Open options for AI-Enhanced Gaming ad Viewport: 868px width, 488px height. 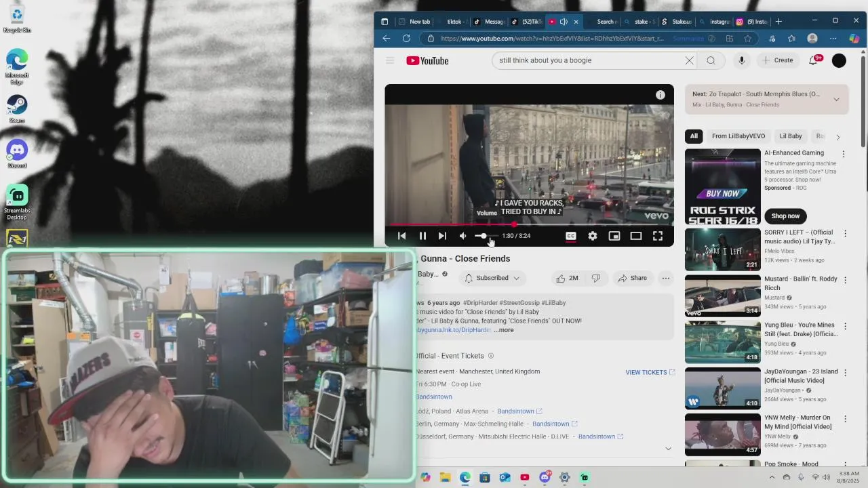(x=844, y=155)
